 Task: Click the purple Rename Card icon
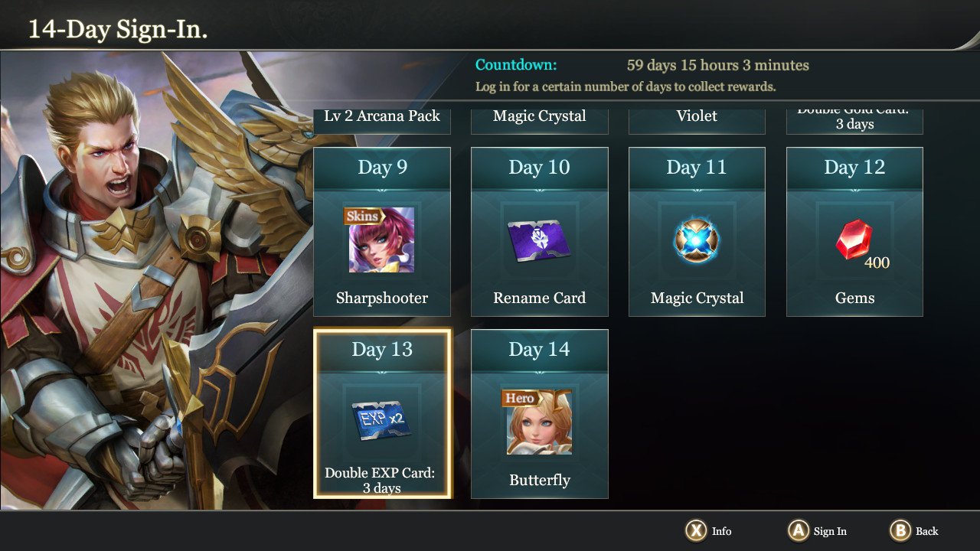pos(539,241)
